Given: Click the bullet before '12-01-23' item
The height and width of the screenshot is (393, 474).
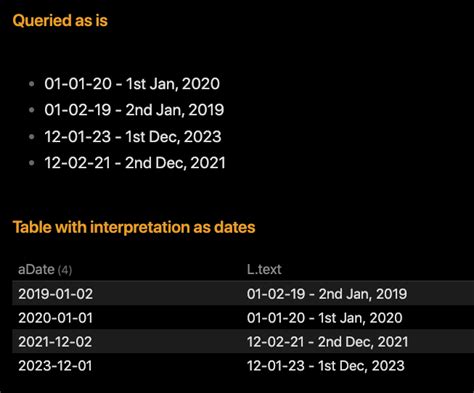Looking at the screenshot, I should coord(32,137).
